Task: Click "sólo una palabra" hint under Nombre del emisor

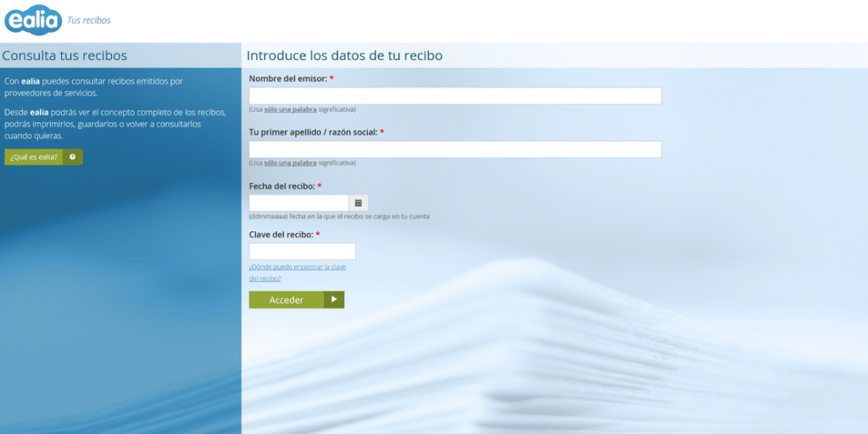Action: pyautogui.click(x=290, y=109)
